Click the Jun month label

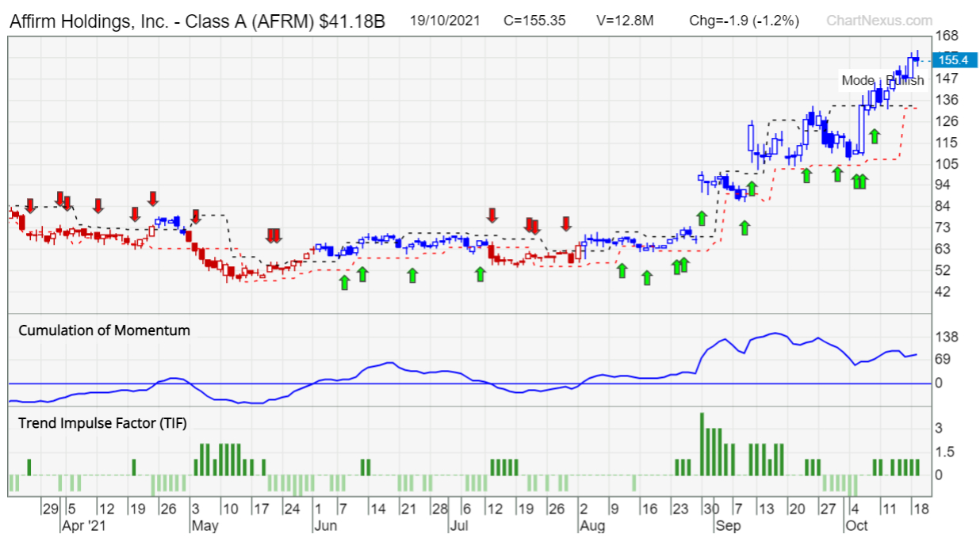click(x=327, y=525)
